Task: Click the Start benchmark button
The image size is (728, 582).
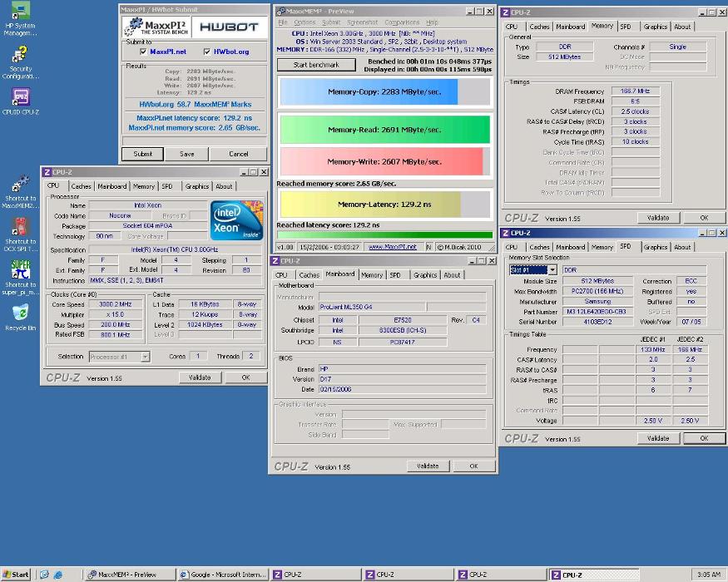Action: tap(316, 65)
